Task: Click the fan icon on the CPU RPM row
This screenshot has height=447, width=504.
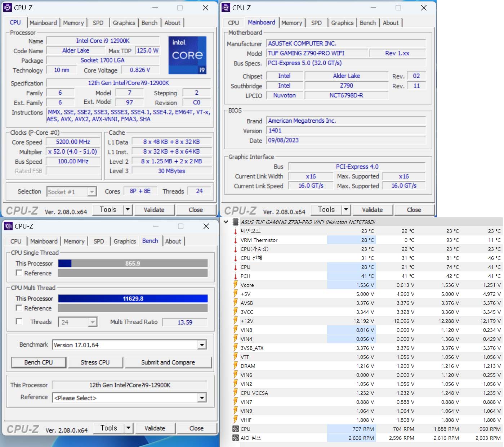Action: coord(236,429)
